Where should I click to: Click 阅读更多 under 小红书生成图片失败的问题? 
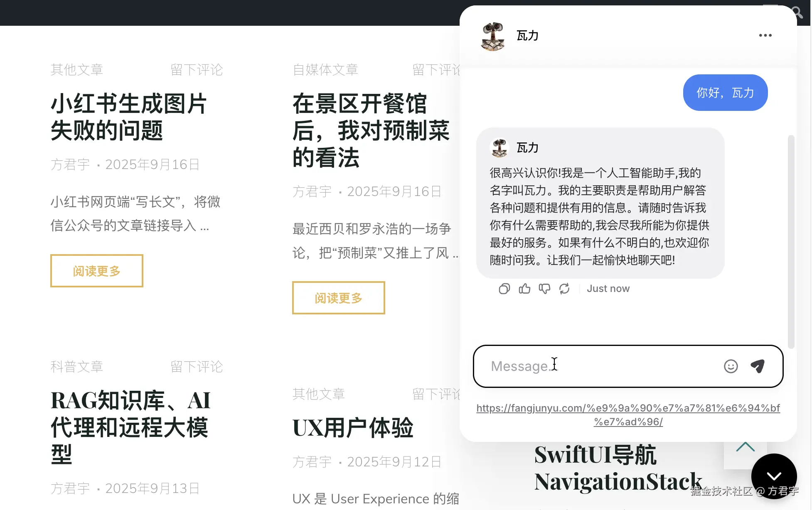tap(96, 271)
